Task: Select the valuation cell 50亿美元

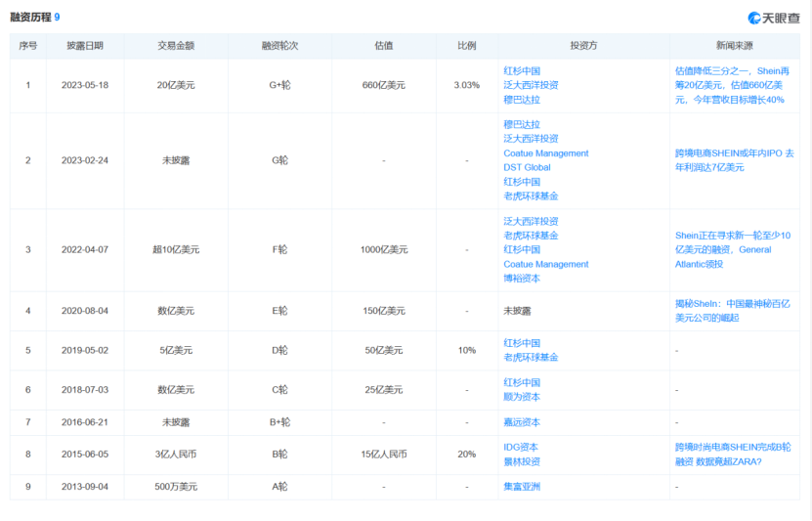Action: coord(384,350)
